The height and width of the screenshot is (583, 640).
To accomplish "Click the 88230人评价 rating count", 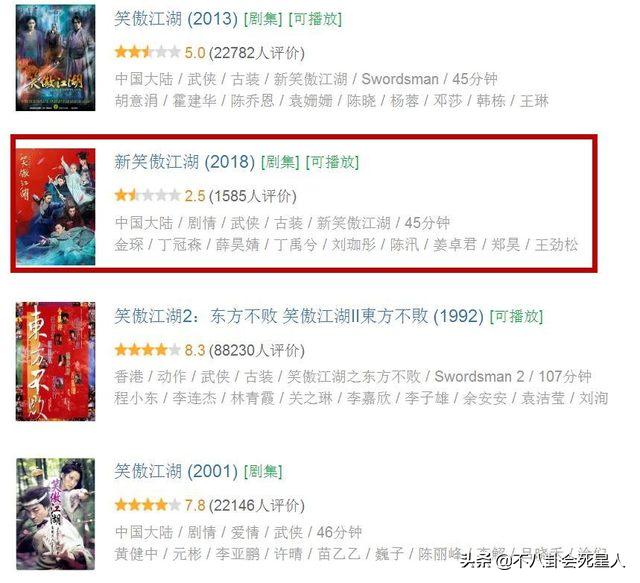I will [x=257, y=350].
